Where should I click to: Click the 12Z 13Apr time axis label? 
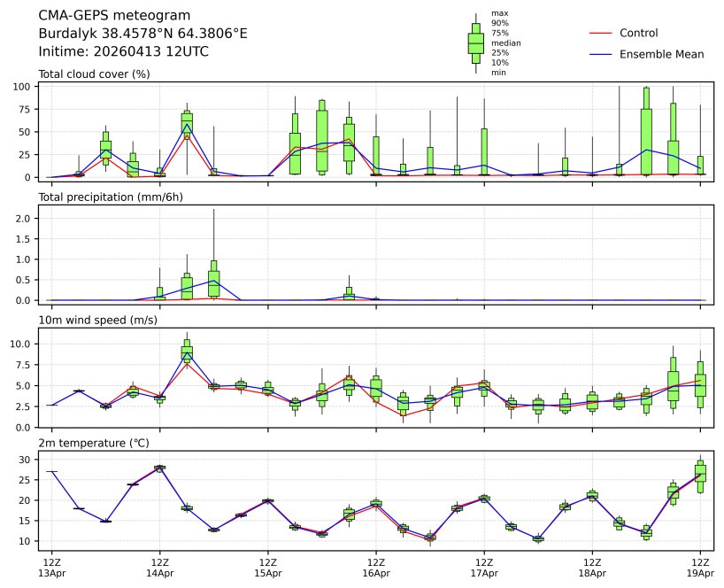tap(51, 568)
